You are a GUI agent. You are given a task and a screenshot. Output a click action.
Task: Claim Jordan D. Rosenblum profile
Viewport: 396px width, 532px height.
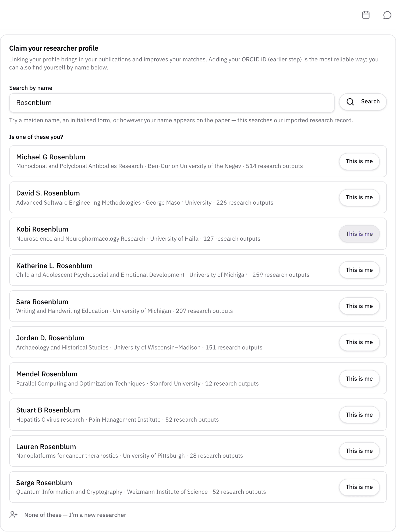[359, 342]
